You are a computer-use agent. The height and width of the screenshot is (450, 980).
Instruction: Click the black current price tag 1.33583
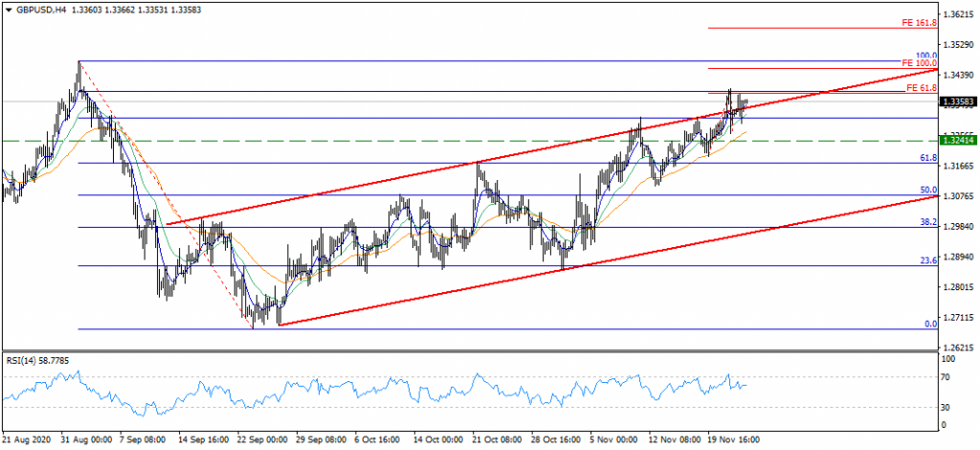click(x=957, y=101)
